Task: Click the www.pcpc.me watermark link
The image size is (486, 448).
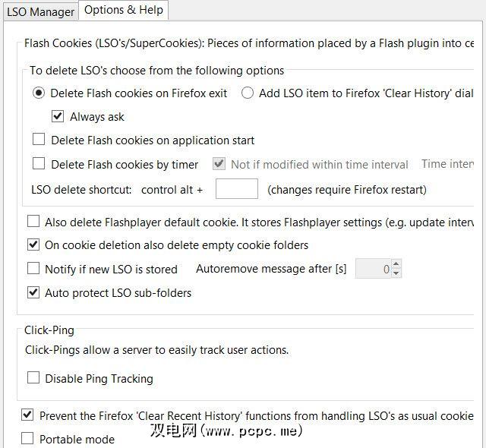Action: pyautogui.click(x=228, y=431)
